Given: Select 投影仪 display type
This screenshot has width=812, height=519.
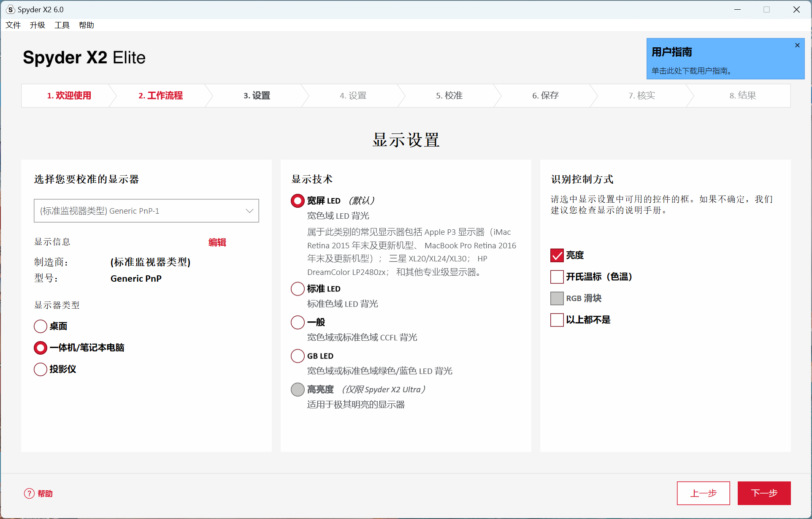Looking at the screenshot, I should (41, 369).
